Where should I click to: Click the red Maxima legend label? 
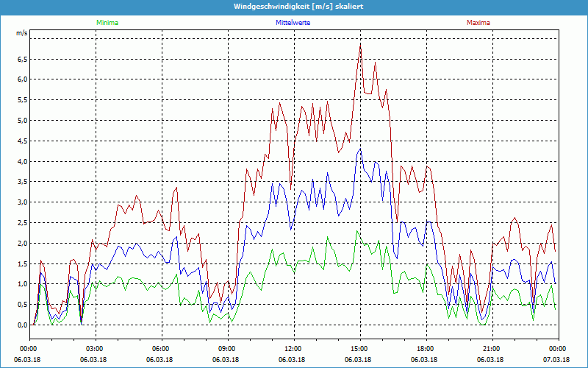477,23
